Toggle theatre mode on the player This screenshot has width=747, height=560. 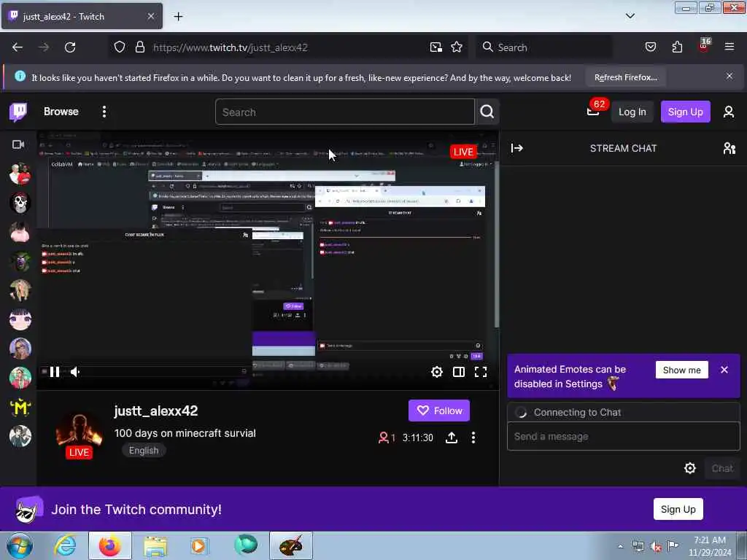click(459, 372)
